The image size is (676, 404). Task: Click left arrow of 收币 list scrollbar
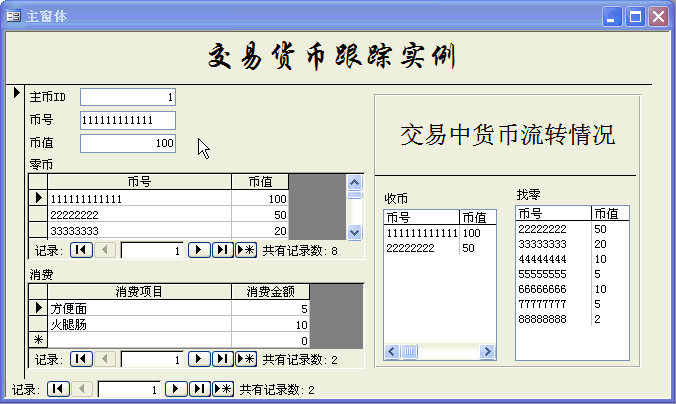tap(391, 351)
